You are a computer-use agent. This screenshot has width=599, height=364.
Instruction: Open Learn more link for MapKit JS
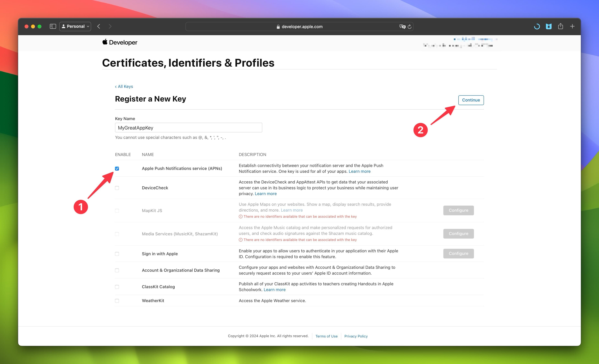[292, 210]
